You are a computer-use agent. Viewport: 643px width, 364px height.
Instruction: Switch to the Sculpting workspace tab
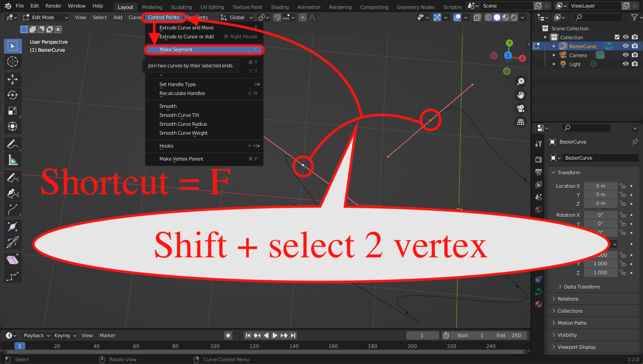[x=181, y=7]
